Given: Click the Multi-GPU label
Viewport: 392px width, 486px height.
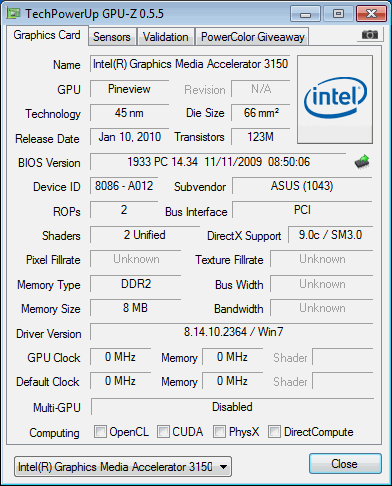Looking at the screenshot, I should click(57, 408).
